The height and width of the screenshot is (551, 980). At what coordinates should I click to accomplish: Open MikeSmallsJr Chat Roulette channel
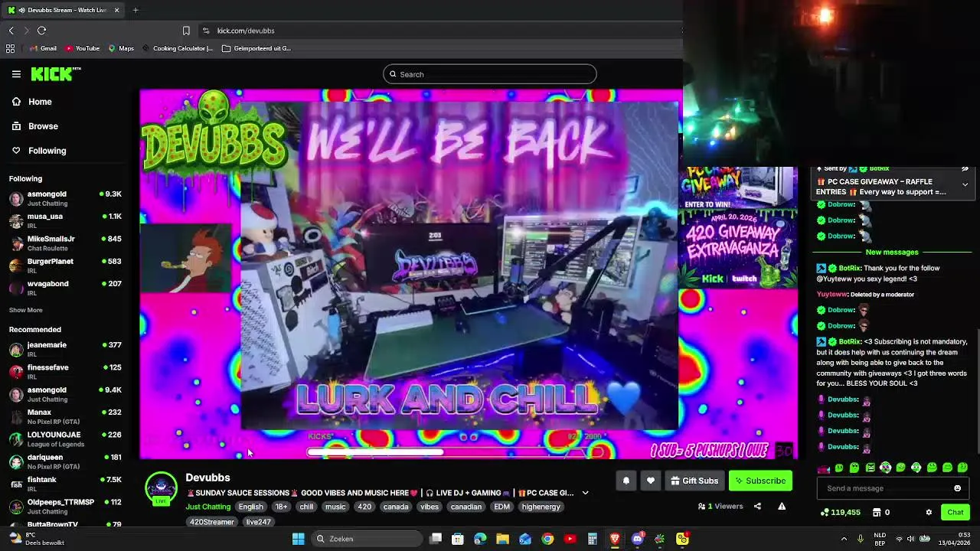[66, 243]
